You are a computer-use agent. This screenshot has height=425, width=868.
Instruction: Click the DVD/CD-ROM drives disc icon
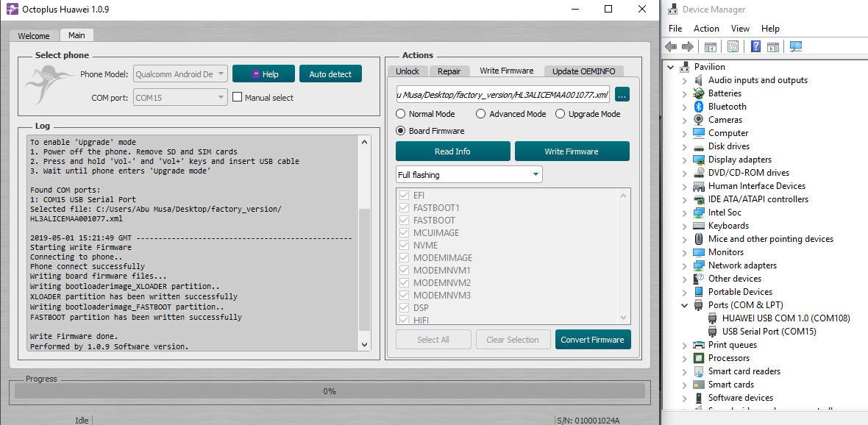(699, 173)
